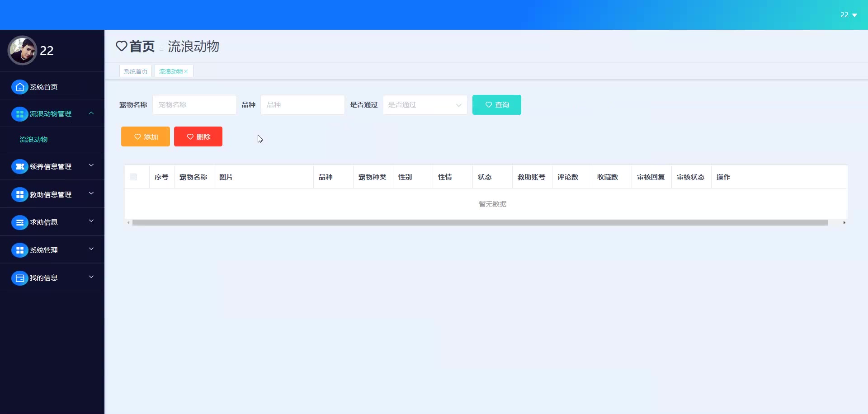Toggle the select-all checkbox in table header

click(133, 177)
